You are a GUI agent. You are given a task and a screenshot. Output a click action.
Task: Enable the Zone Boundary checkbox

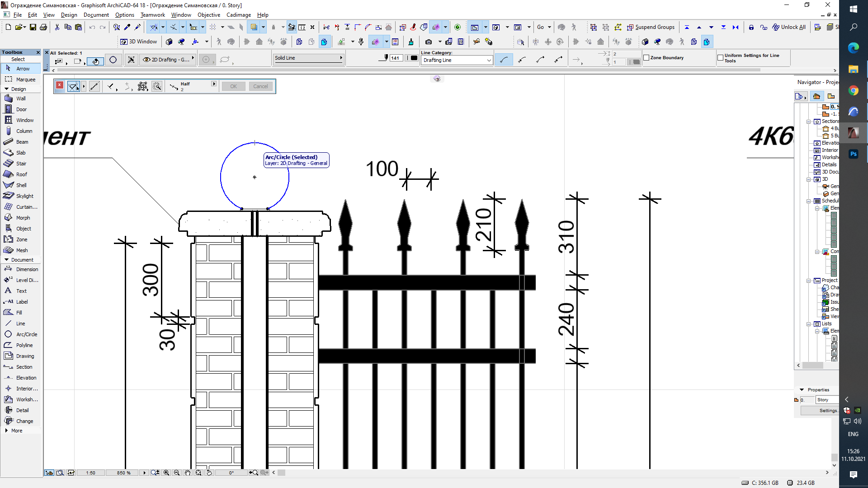coord(646,58)
